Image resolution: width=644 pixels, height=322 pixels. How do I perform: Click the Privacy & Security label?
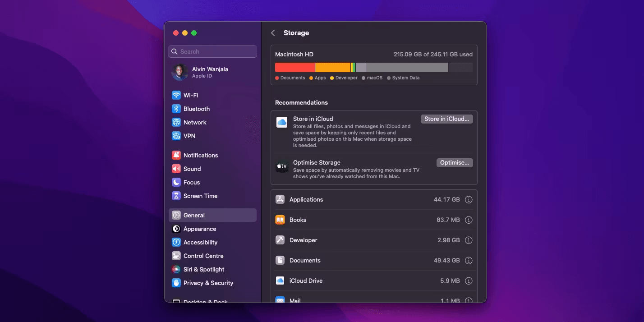point(208,283)
